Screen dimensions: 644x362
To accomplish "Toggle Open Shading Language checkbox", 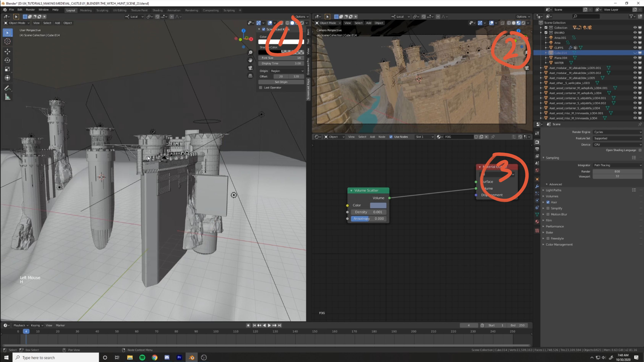I will 640,150.
